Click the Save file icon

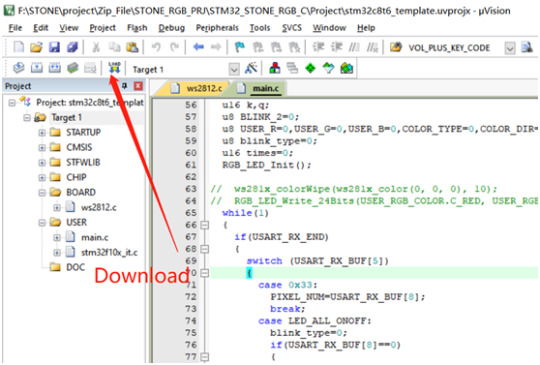coord(54,47)
